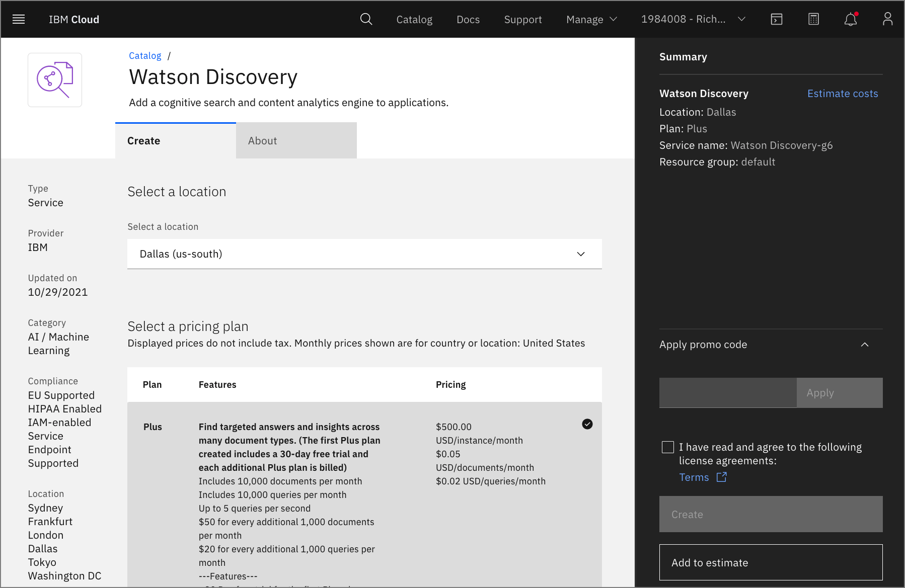This screenshot has width=905, height=588.
Task: Expand the Manage menu
Action: [x=591, y=19]
